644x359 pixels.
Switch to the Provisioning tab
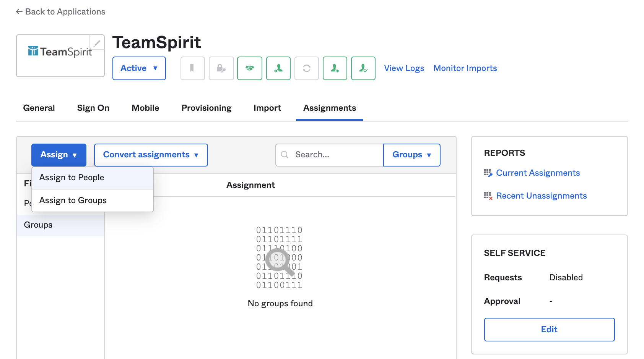[x=206, y=108]
